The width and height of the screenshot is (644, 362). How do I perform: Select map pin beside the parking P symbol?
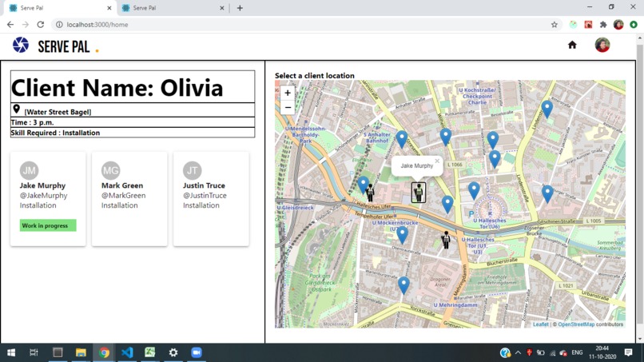474,191
